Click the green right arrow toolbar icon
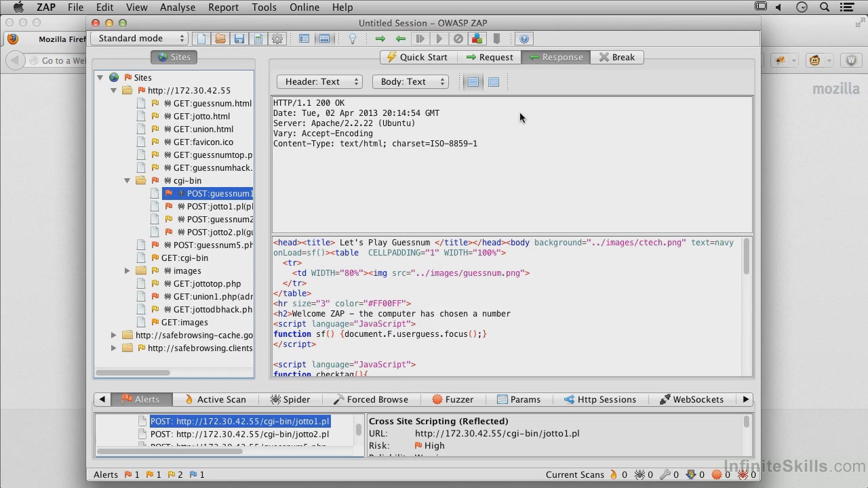Screen dimensions: 868x488 coord(380,39)
